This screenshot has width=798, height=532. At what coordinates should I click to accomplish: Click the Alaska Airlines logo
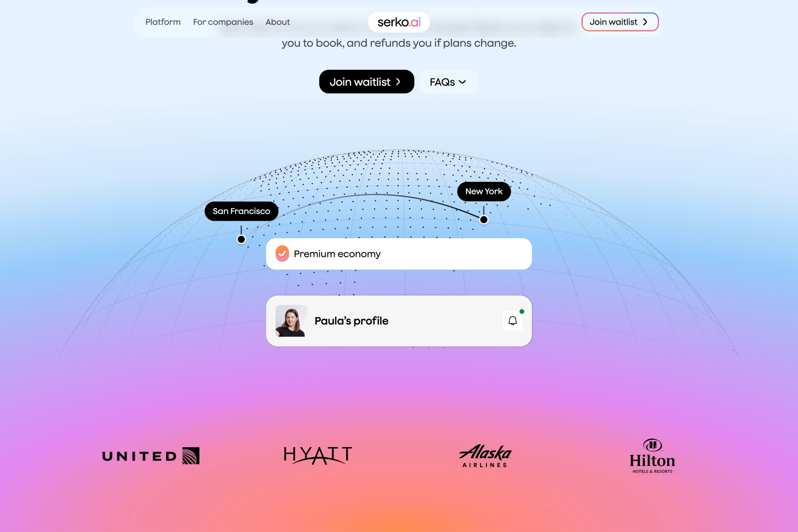click(485, 456)
